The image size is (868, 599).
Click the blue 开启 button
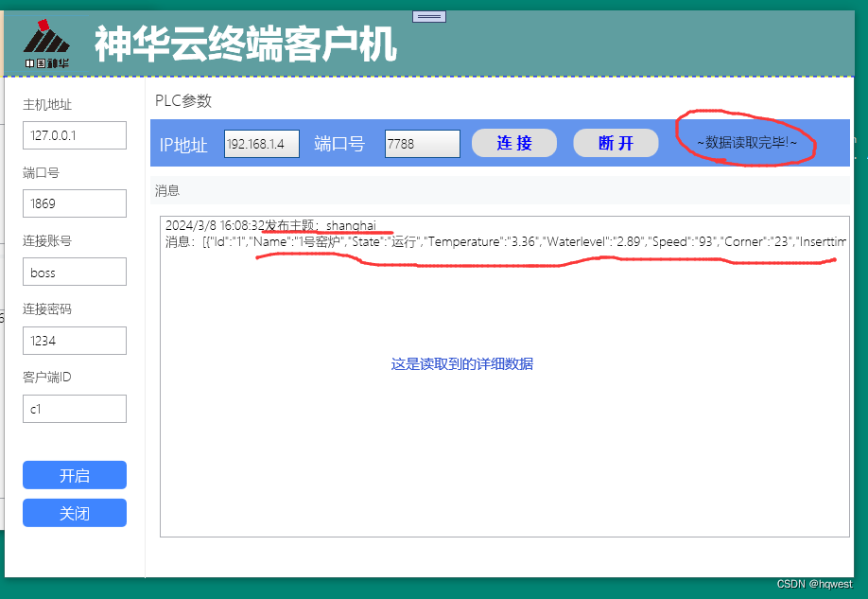coord(74,475)
